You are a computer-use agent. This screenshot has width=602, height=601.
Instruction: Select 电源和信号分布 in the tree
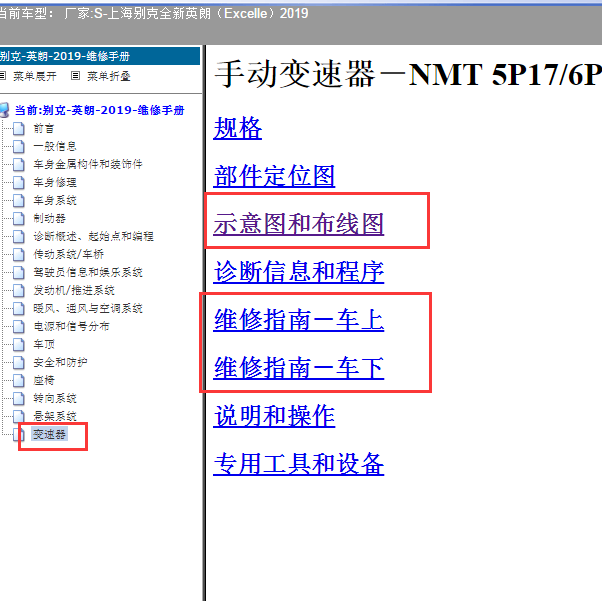[x=71, y=326]
